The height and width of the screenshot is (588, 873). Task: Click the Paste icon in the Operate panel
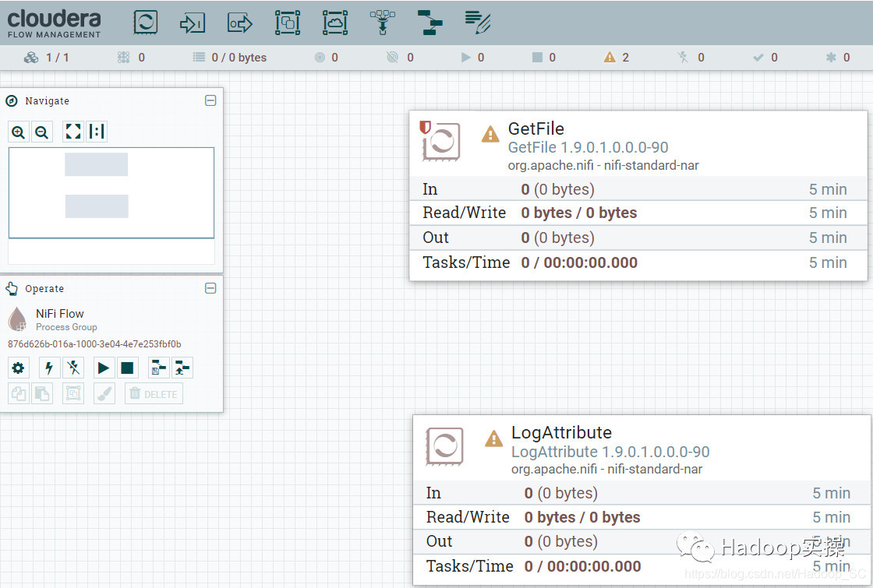tap(42, 394)
